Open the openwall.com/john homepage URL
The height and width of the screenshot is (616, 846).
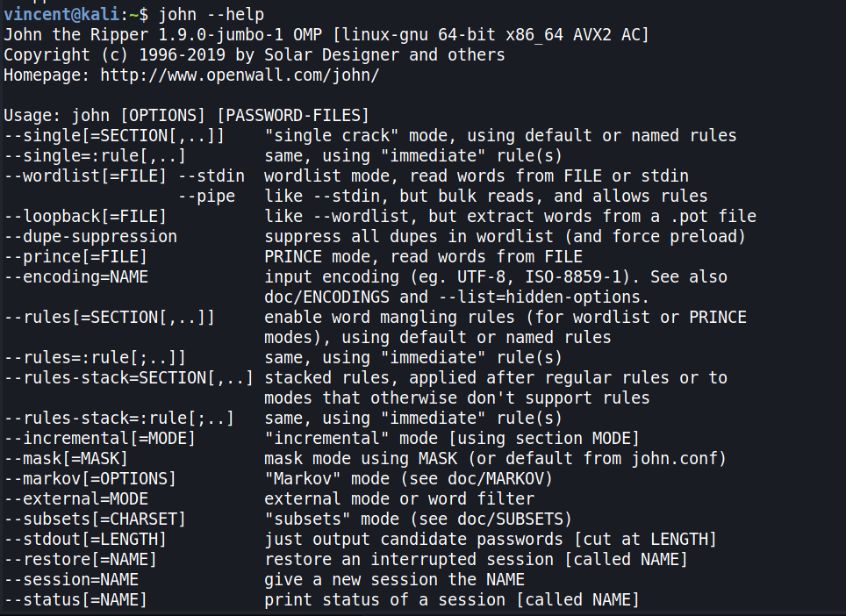[240, 75]
